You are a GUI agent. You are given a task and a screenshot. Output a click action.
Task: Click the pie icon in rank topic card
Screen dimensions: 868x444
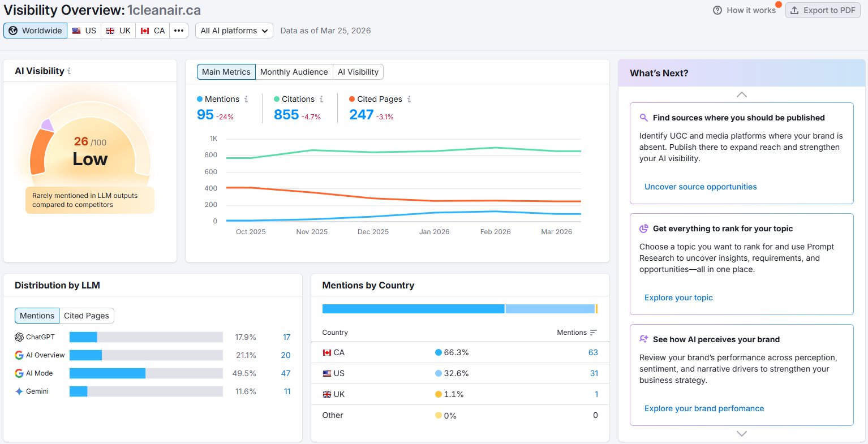coord(643,229)
